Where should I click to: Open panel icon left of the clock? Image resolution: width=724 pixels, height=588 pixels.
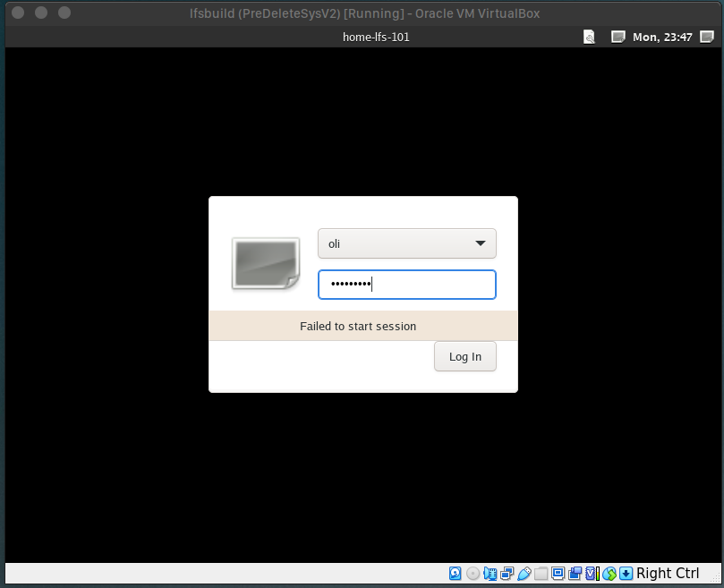(x=618, y=37)
